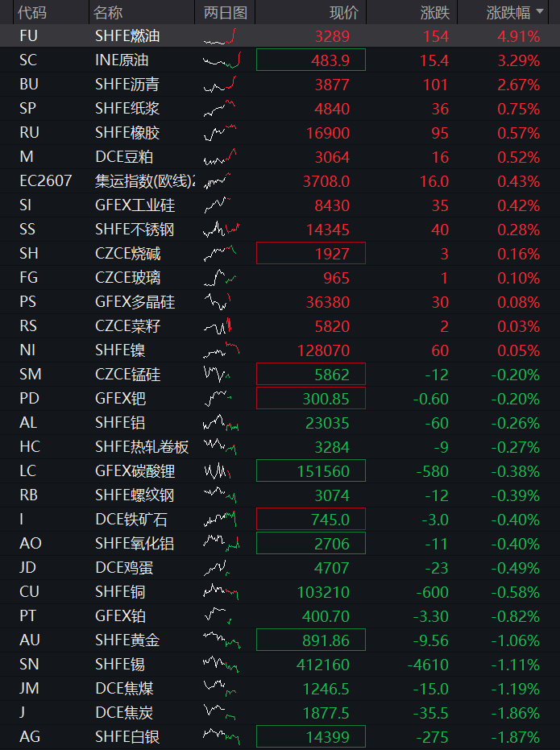Screen dimensions: 560x750
Task: Open the sparkline chart for SHFE黄金
Action: (x=222, y=640)
